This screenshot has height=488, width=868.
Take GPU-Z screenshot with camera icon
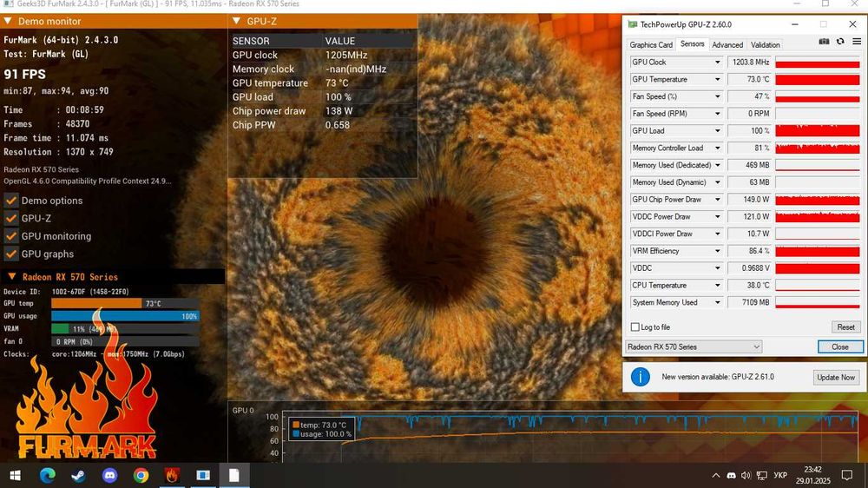824,42
